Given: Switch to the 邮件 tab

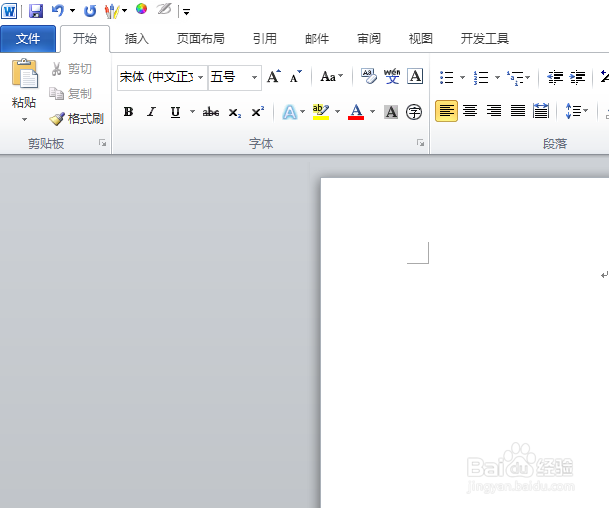Looking at the screenshot, I should tap(317, 38).
